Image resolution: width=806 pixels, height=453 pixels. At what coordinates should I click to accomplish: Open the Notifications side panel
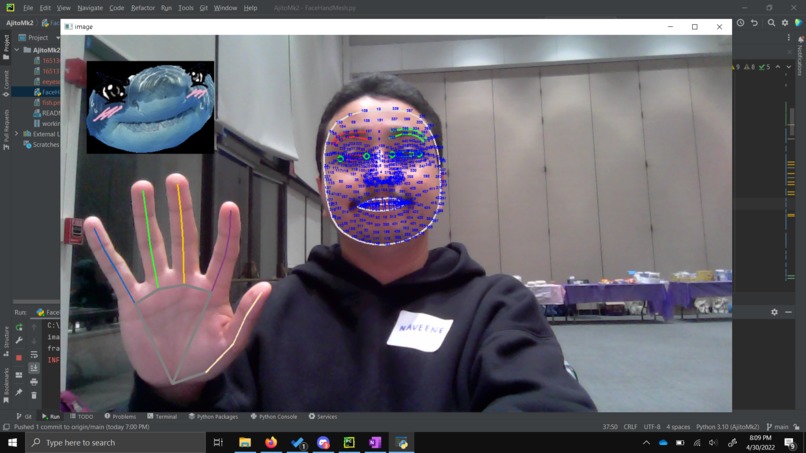(800, 57)
